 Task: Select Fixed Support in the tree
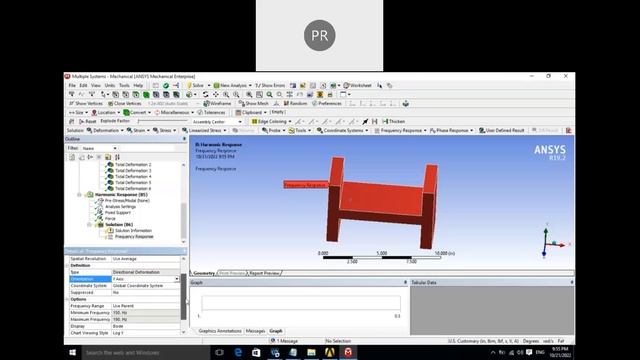118,213
